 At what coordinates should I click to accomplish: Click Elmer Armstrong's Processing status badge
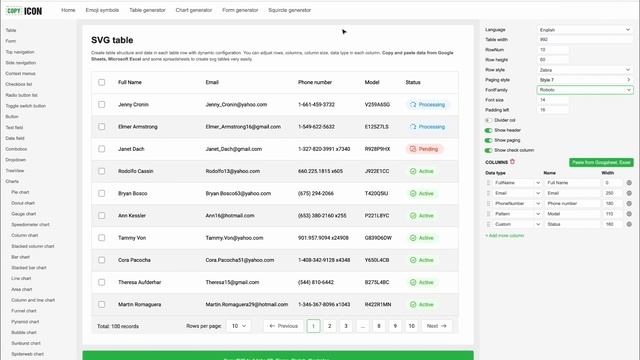427,127
